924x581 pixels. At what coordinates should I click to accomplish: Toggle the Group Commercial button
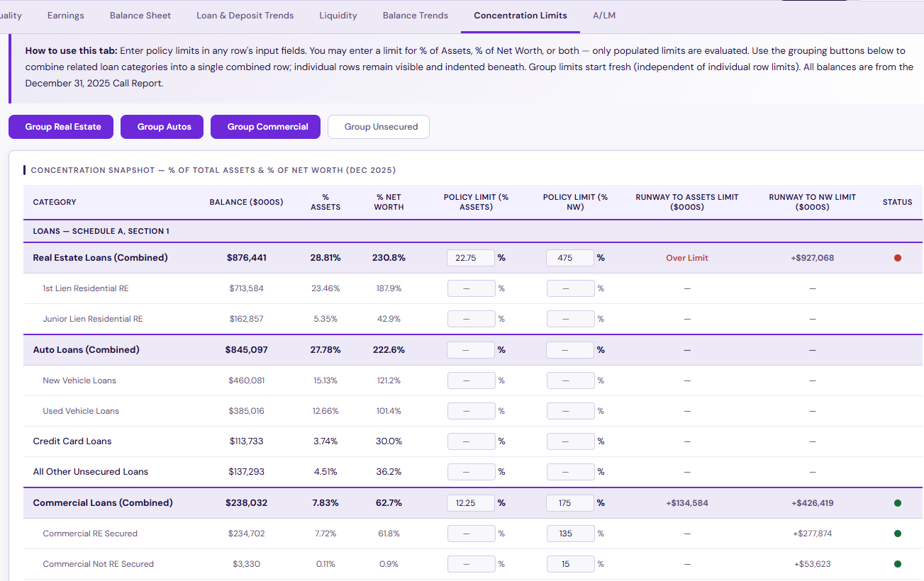(267, 127)
